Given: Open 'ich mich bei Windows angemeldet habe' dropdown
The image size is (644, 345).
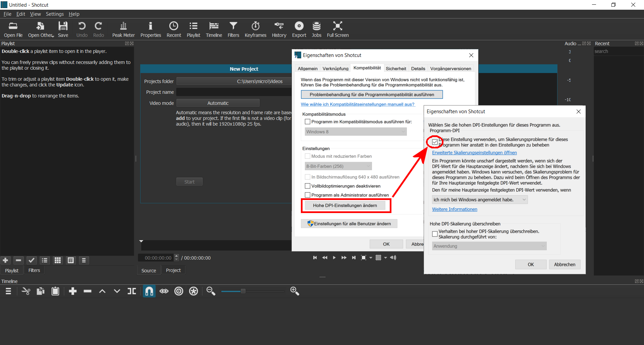Looking at the screenshot, I should [x=480, y=200].
